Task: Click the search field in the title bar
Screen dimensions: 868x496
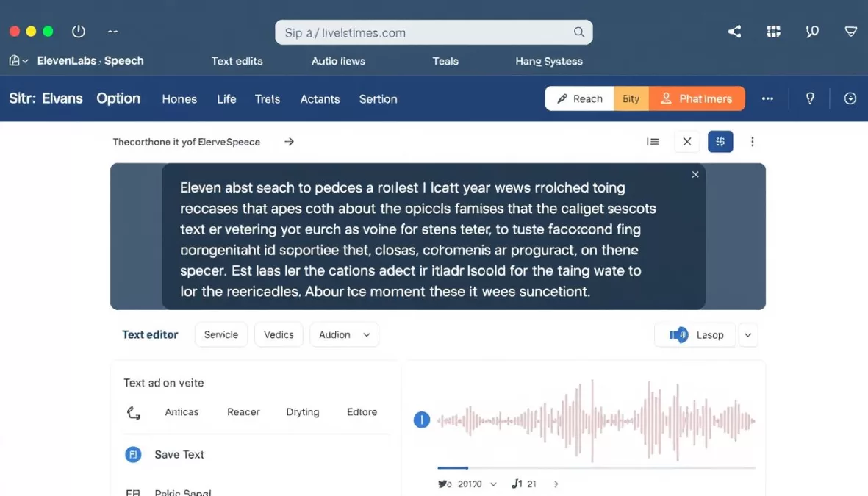Action: pyautogui.click(x=434, y=32)
